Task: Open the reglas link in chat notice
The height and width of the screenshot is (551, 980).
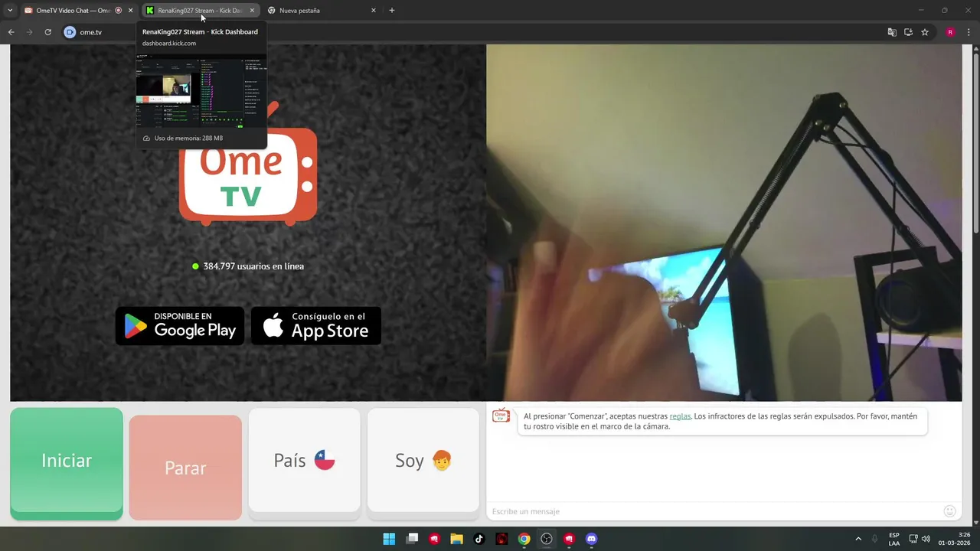Action: pos(680,416)
